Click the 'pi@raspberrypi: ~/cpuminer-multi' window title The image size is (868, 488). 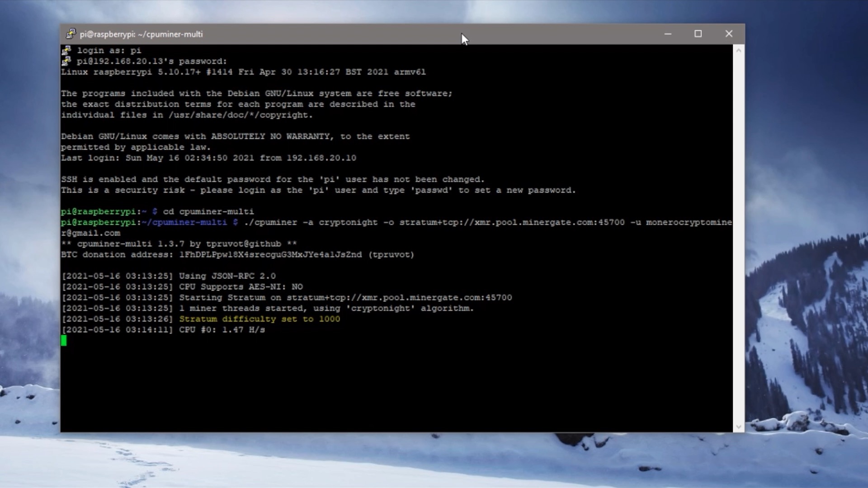pos(141,34)
